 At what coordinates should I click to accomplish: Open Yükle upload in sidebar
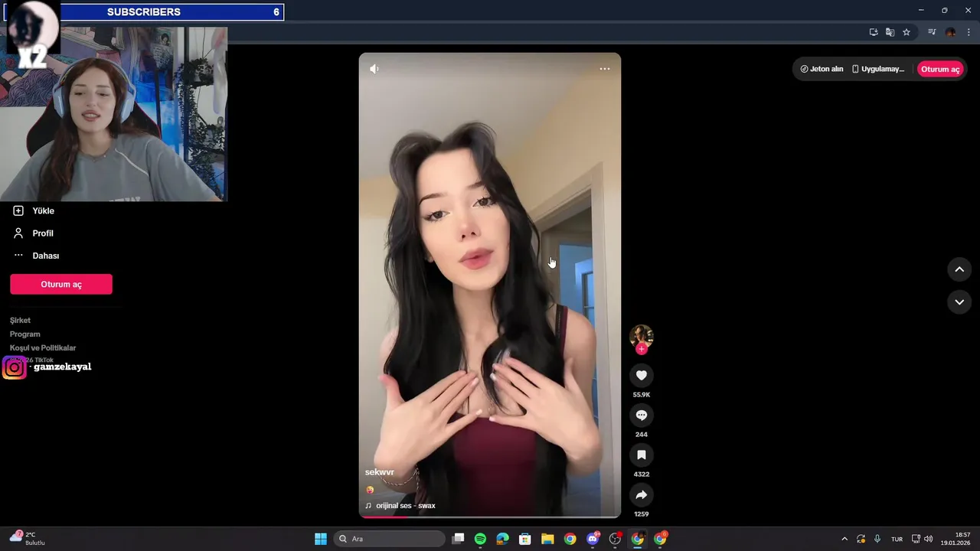click(34, 210)
